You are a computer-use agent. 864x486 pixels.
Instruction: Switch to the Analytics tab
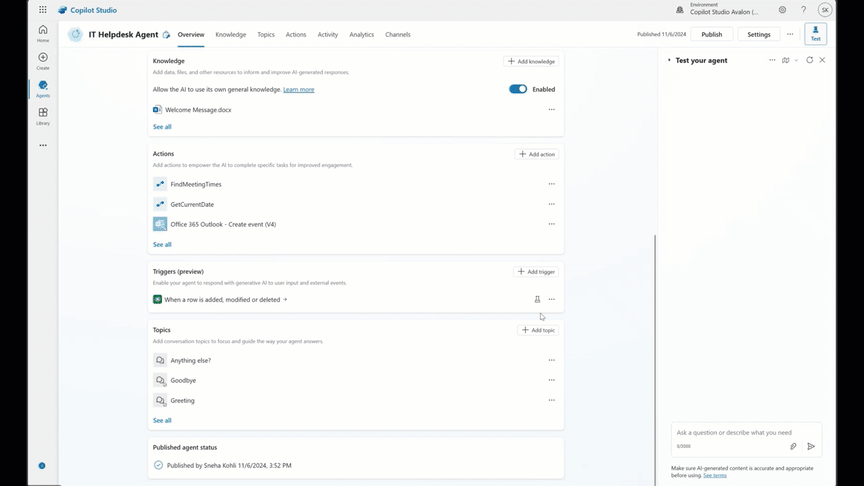361,35
